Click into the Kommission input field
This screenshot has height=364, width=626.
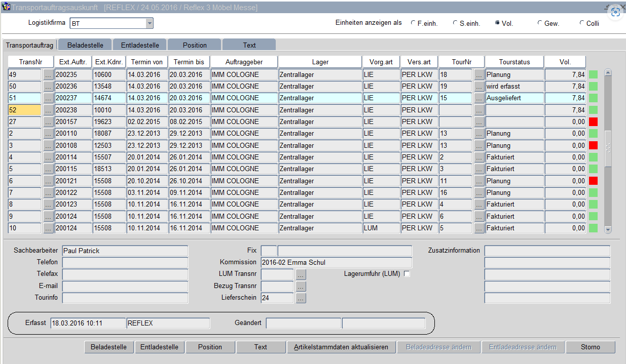point(336,263)
